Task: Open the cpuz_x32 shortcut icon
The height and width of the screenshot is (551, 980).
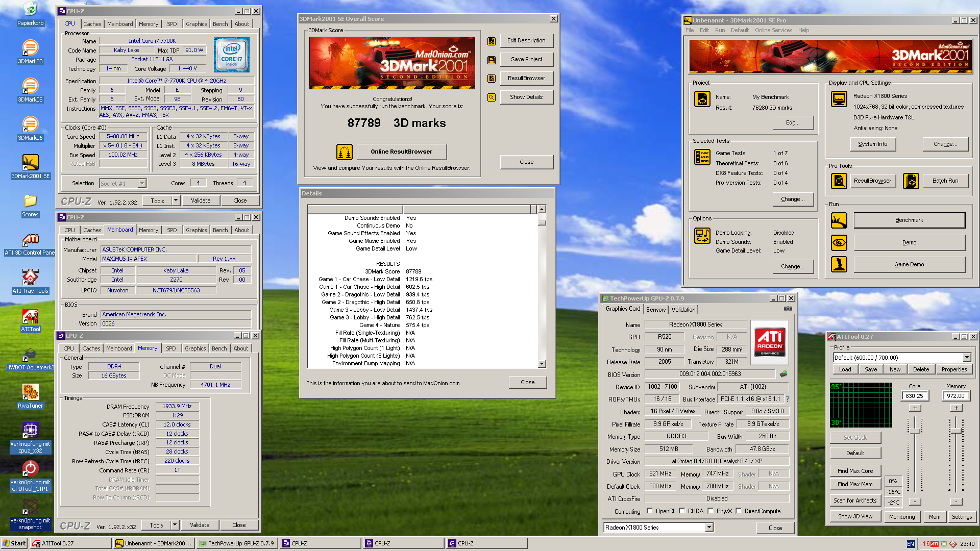Action: click(30, 431)
